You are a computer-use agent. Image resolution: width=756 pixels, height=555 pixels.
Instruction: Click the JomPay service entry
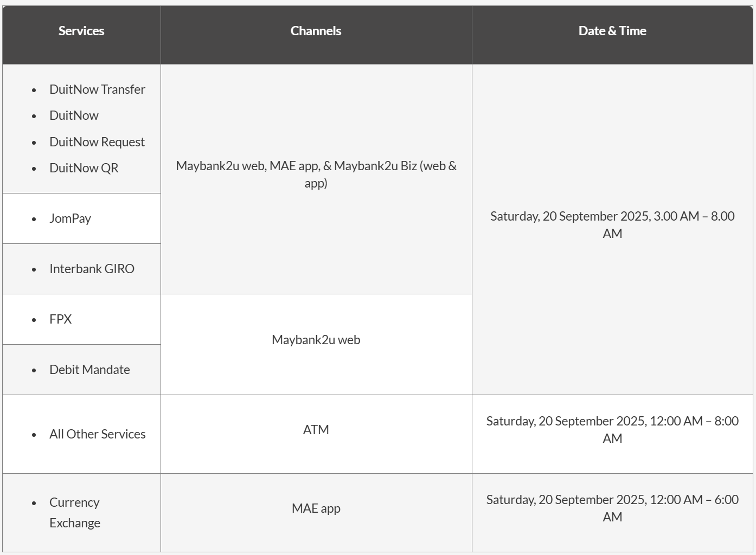70,218
